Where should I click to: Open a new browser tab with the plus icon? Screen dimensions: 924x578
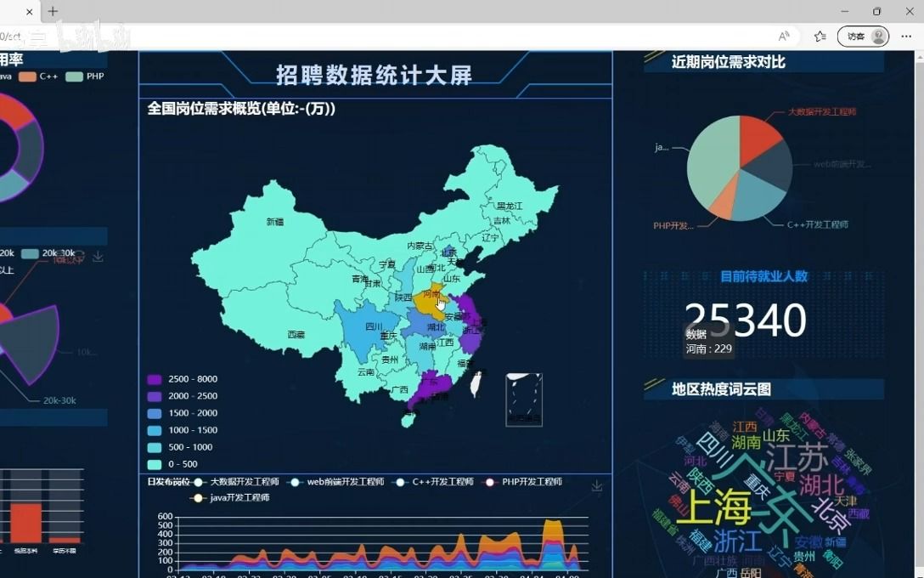tap(53, 12)
